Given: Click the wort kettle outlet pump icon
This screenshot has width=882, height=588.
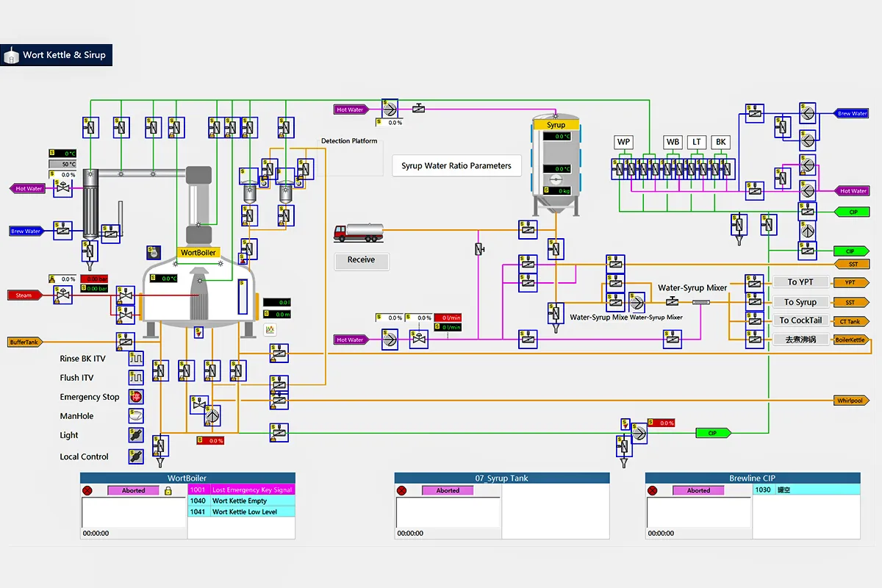Looking at the screenshot, I should pyautogui.click(x=212, y=415).
